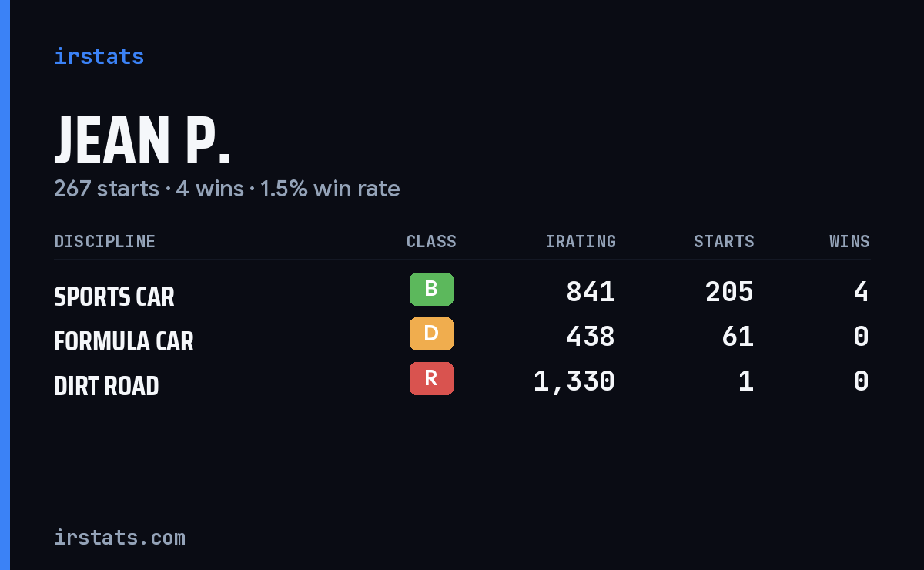Sort by the STARTS column header
The image size is (924, 570).
[724, 241]
